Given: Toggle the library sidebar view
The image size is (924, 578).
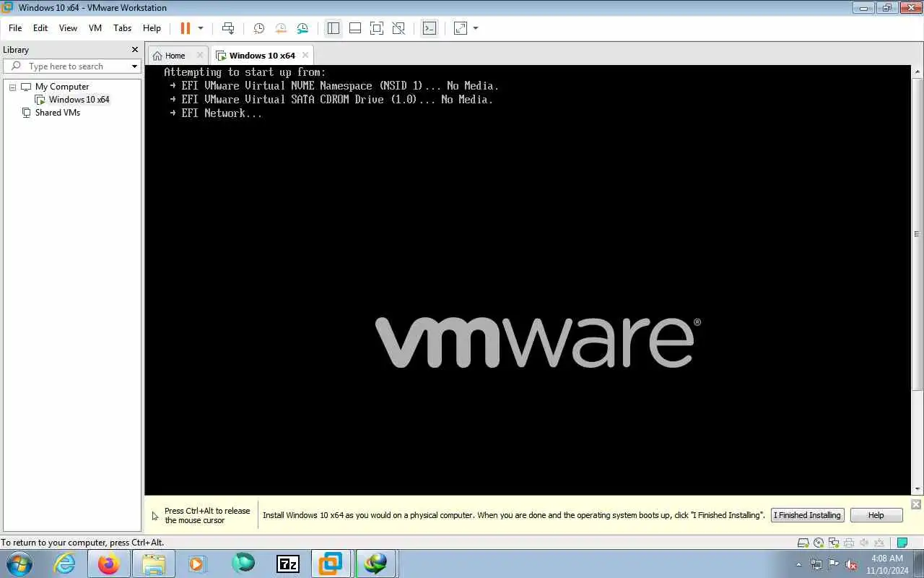Looking at the screenshot, I should click(x=333, y=28).
